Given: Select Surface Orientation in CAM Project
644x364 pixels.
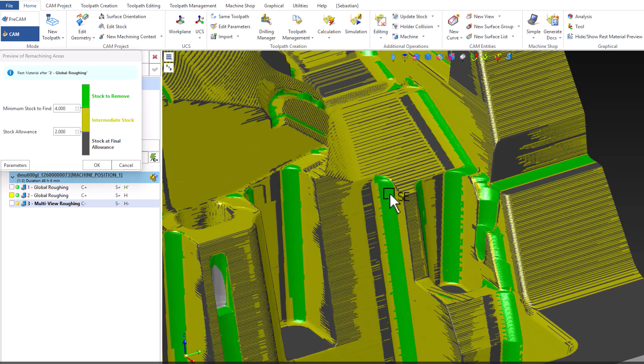Looking at the screenshot, I should 122,17.
